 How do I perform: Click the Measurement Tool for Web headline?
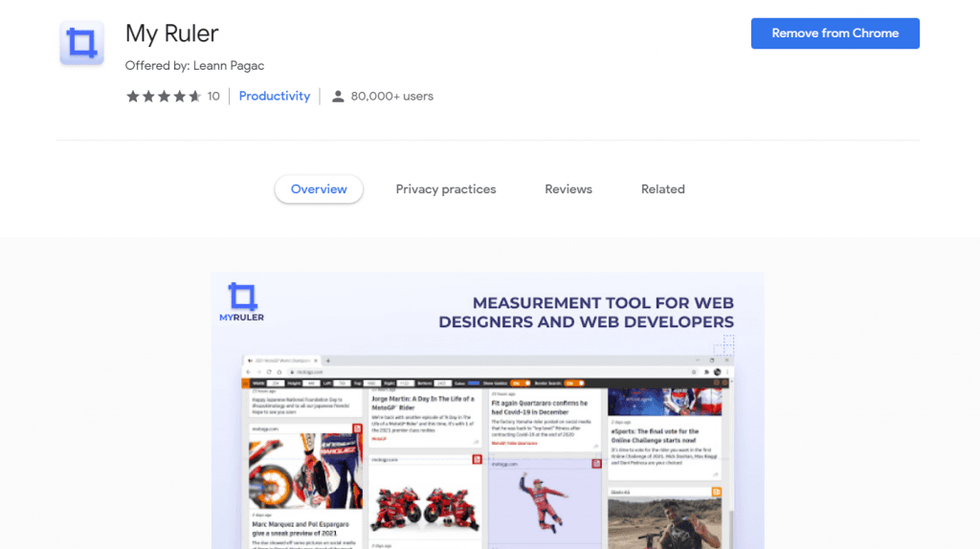(586, 313)
